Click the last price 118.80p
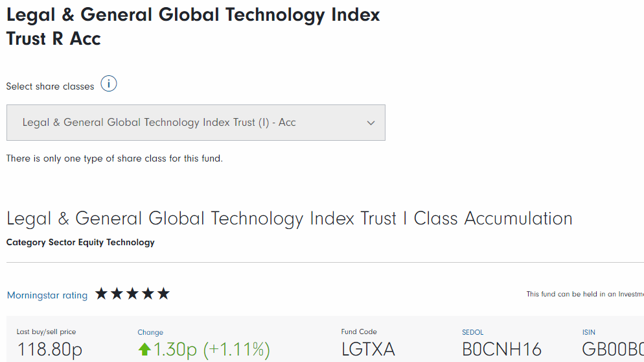Screen dimensions: 644x362 50,350
